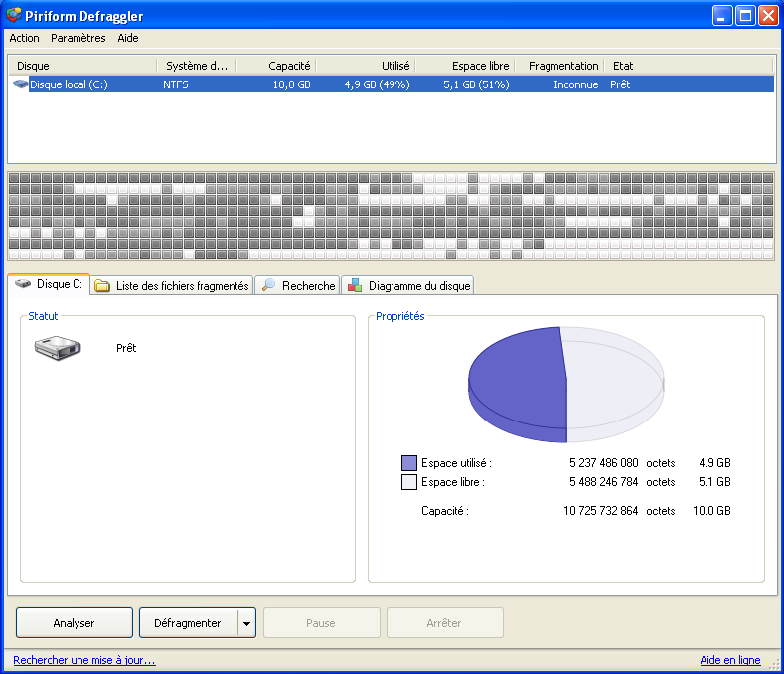Screen dimensions: 784x674
Task: Click the 5,1 GB (51%) free space cell
Action: pos(477,84)
